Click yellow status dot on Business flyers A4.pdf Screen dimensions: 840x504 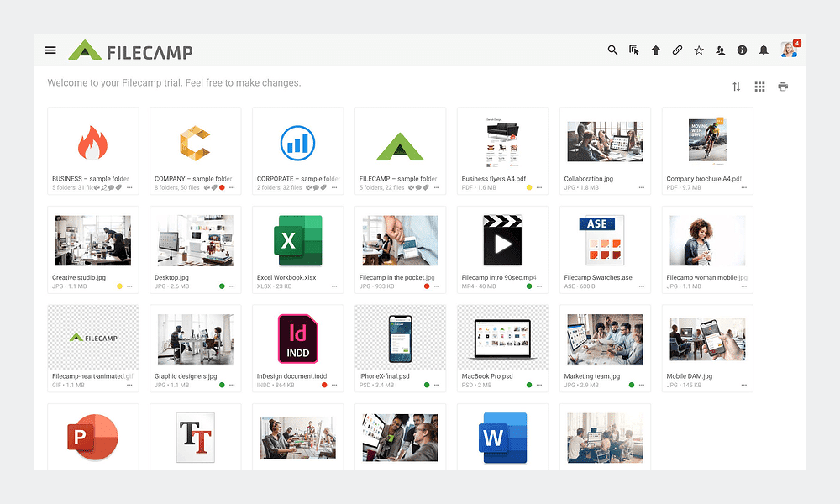(529, 187)
